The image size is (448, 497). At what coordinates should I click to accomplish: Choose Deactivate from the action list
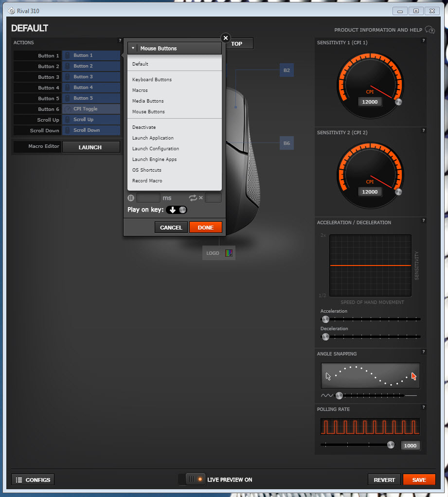coord(174,127)
